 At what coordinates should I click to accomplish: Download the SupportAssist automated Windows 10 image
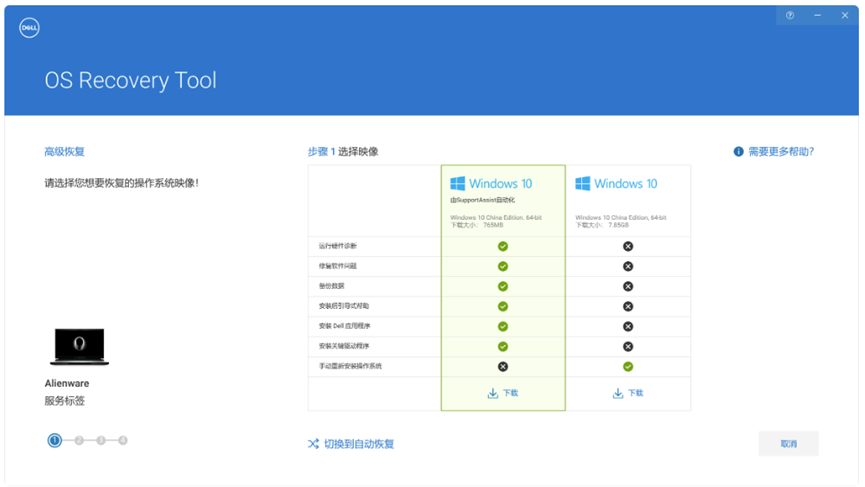pos(503,393)
